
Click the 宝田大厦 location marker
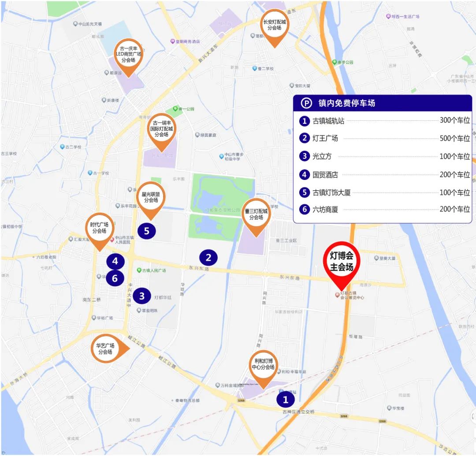coord(292,86)
